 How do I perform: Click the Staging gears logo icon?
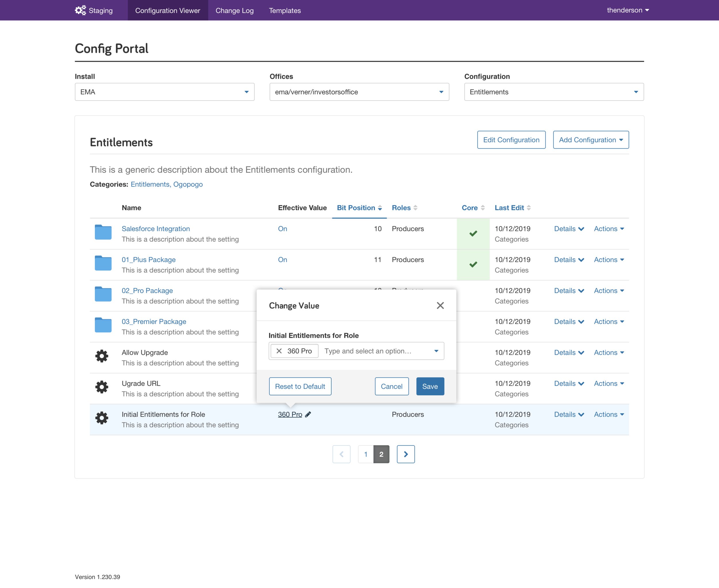pyautogui.click(x=80, y=10)
